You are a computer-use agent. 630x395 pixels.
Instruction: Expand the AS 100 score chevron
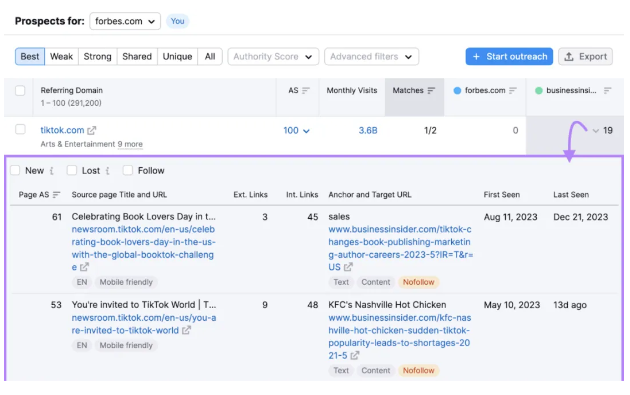pyautogui.click(x=306, y=131)
